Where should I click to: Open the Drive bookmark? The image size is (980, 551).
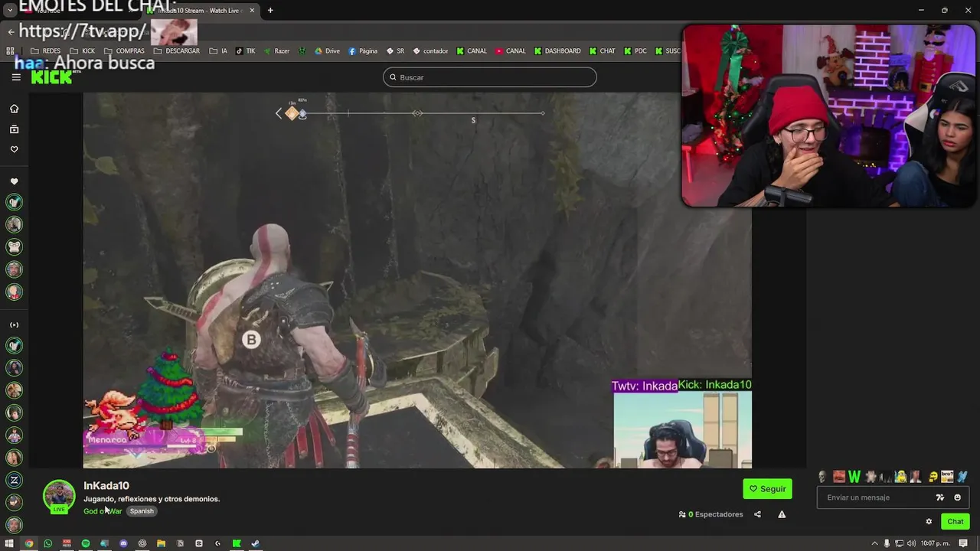327,51
